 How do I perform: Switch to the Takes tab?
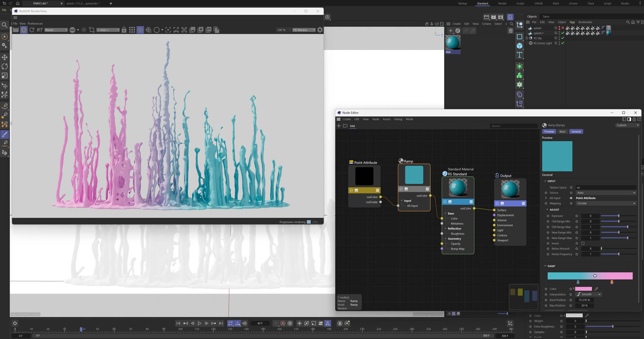(546, 17)
